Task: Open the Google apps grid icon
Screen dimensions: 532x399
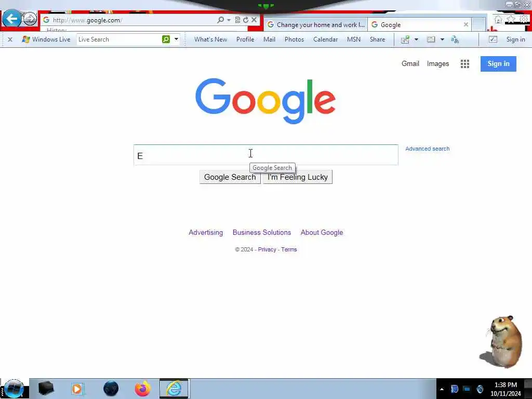Action: pyautogui.click(x=465, y=64)
